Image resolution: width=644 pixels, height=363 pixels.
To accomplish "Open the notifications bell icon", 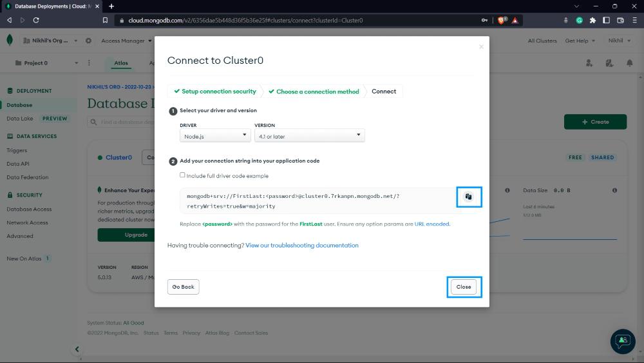I will pyautogui.click(x=630, y=63).
